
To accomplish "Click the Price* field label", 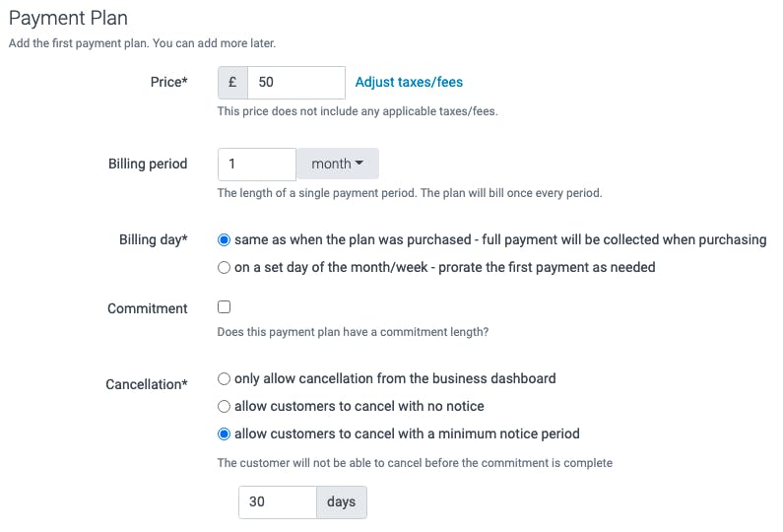I will 168,82.
